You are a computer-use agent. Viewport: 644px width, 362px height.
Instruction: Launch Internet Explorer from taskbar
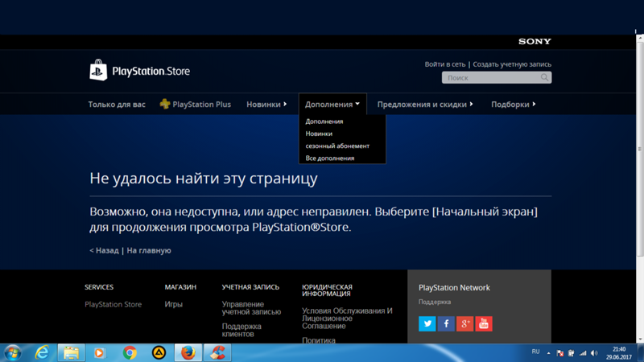(x=42, y=353)
